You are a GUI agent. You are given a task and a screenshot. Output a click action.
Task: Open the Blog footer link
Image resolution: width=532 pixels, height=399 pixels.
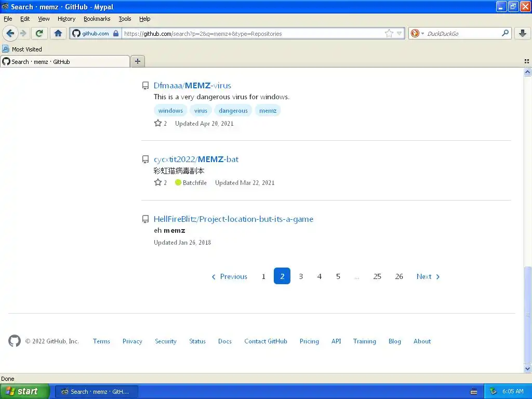click(x=395, y=341)
